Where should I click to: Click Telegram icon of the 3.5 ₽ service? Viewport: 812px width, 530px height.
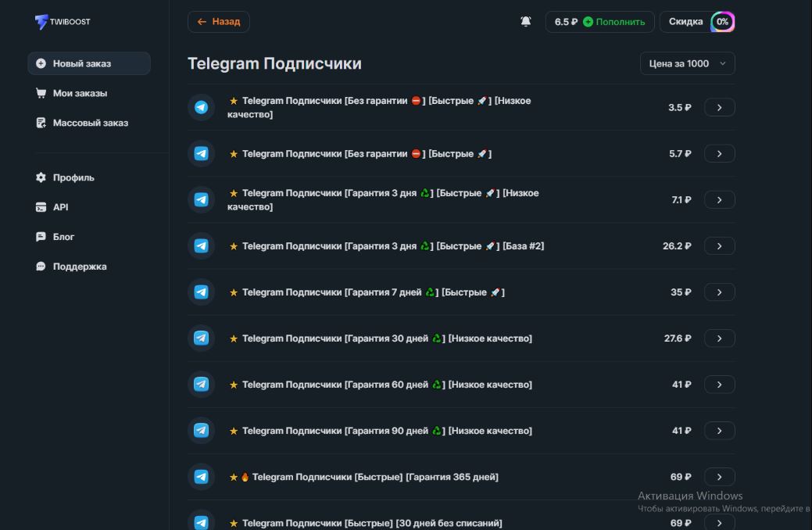pyautogui.click(x=202, y=108)
